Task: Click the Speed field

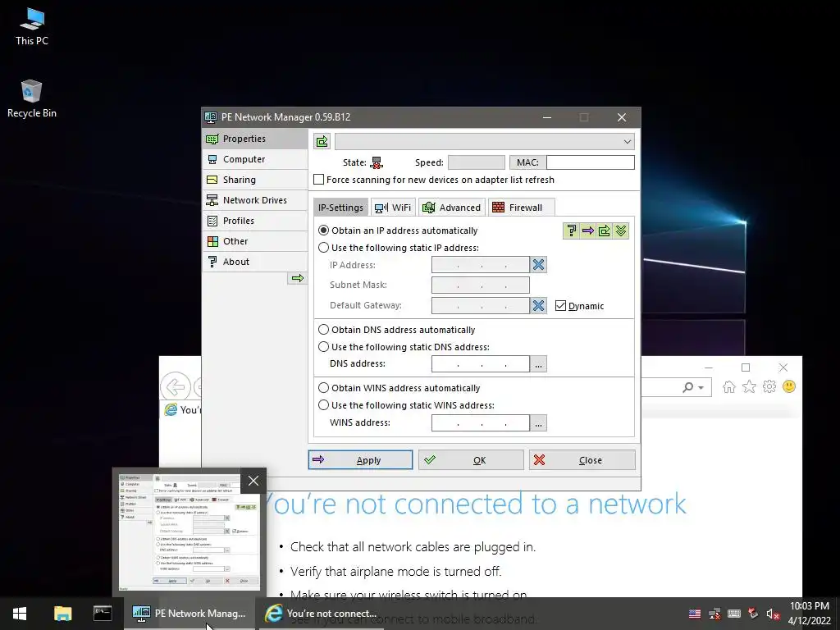Action: click(x=477, y=162)
